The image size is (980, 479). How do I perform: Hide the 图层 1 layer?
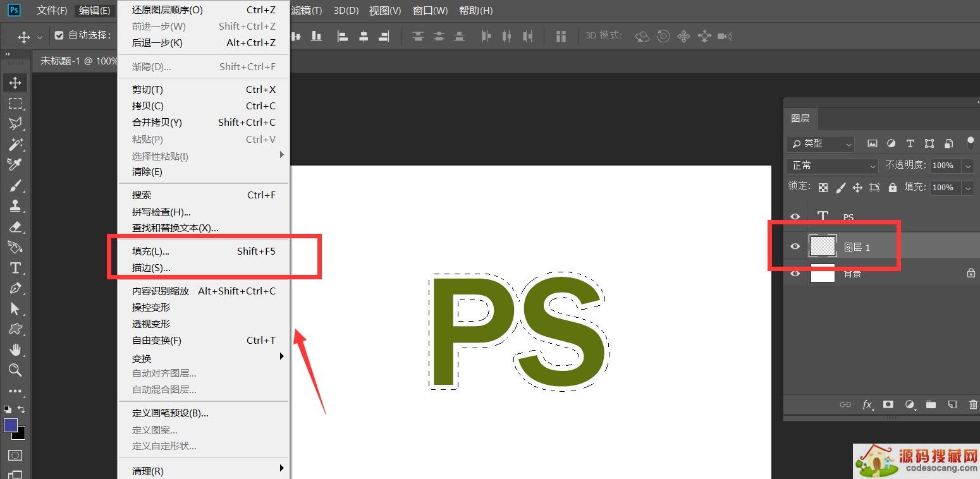795,246
